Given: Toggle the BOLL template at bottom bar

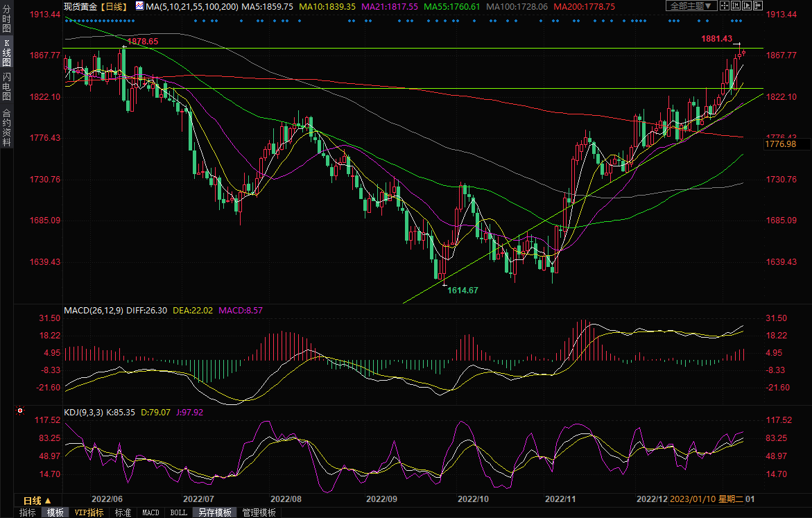Looking at the screenshot, I should click(178, 512).
